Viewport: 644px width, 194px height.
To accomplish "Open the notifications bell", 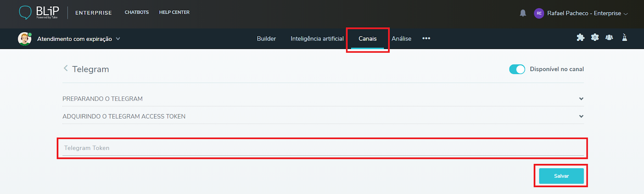I will (x=523, y=13).
